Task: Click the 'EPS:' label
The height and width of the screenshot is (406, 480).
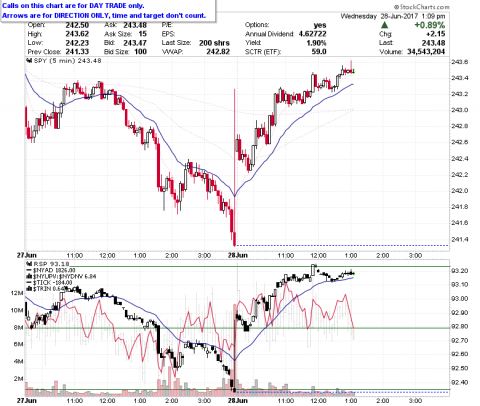Action: pyautogui.click(x=168, y=34)
